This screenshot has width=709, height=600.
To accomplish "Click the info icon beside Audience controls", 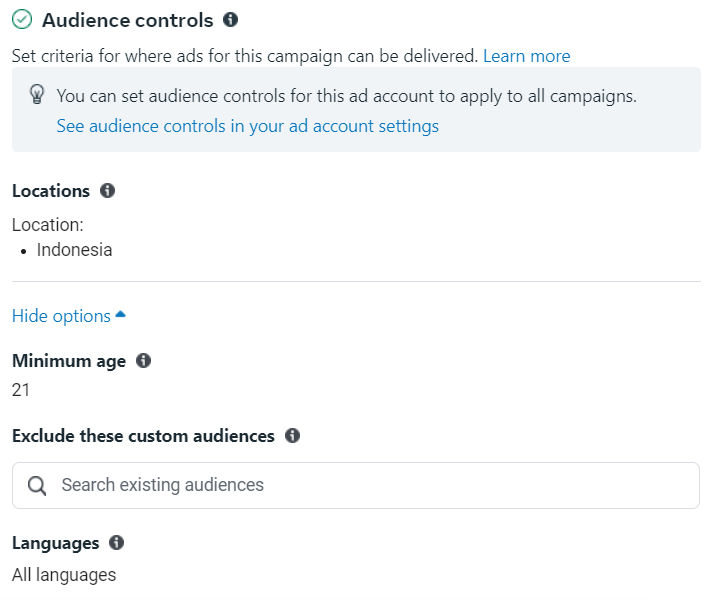I will coord(230,19).
